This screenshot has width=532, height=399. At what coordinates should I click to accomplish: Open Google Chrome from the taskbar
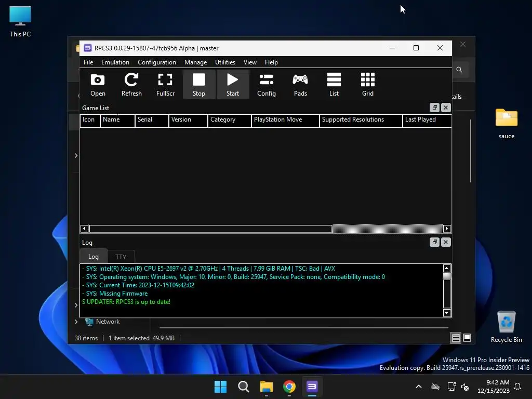289,387
